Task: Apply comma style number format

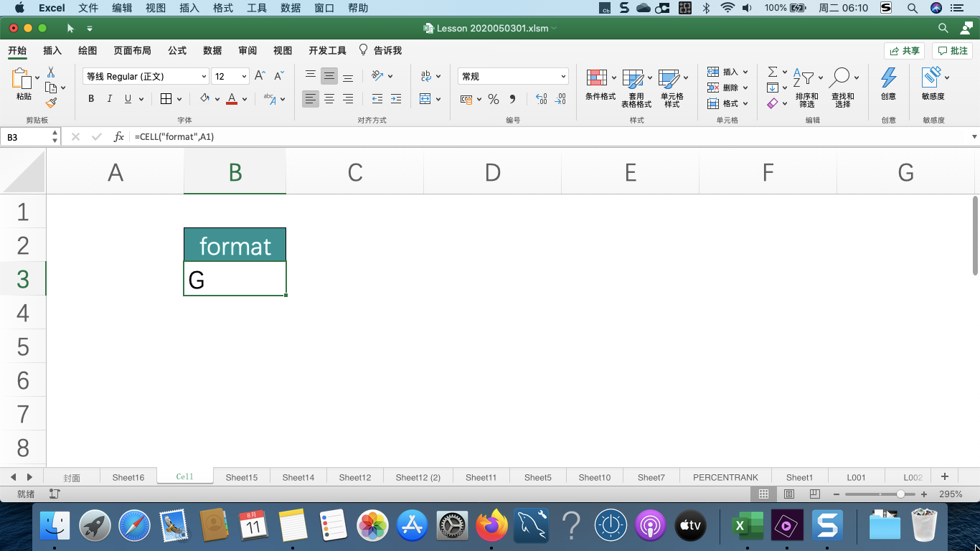Action: (512, 99)
